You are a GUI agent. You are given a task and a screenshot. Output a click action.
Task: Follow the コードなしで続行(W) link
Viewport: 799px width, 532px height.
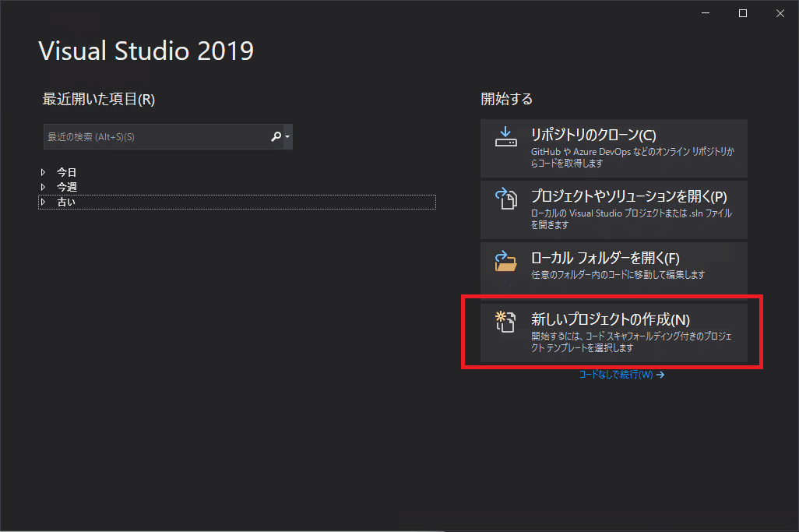[x=621, y=375]
